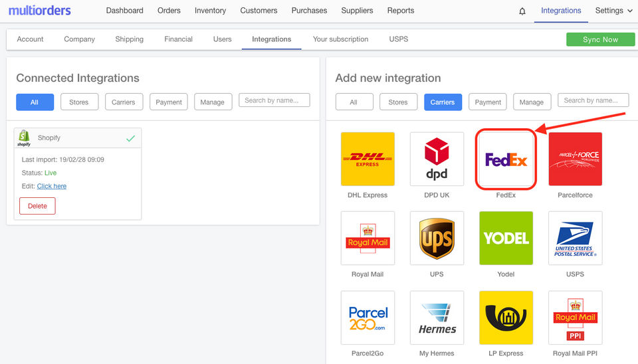Image resolution: width=638 pixels, height=364 pixels.
Task: Select the FedEx carrier integration
Action: coord(506,159)
